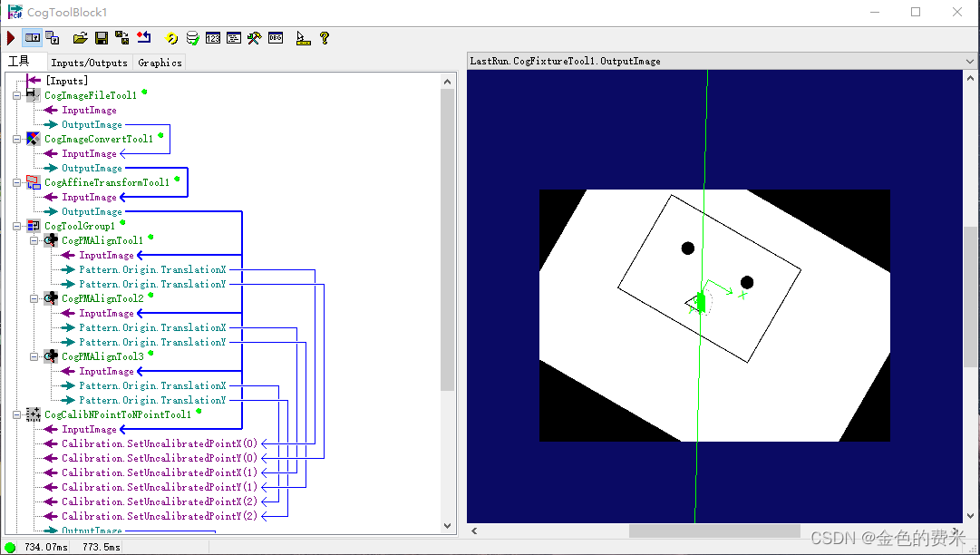Viewport: 980px width, 555px height.
Task: Click the 734.07ms status bar time
Action: (45, 547)
